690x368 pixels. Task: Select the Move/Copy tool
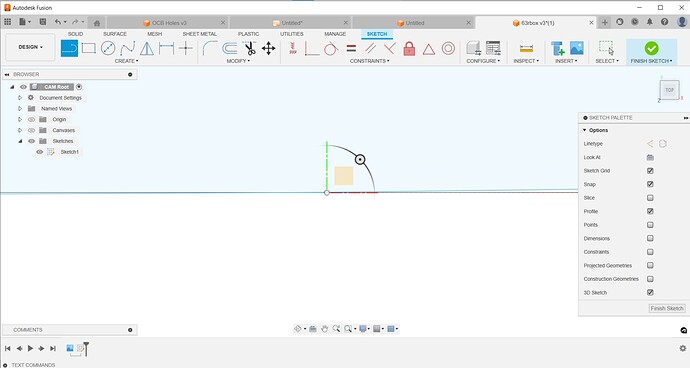[268, 48]
